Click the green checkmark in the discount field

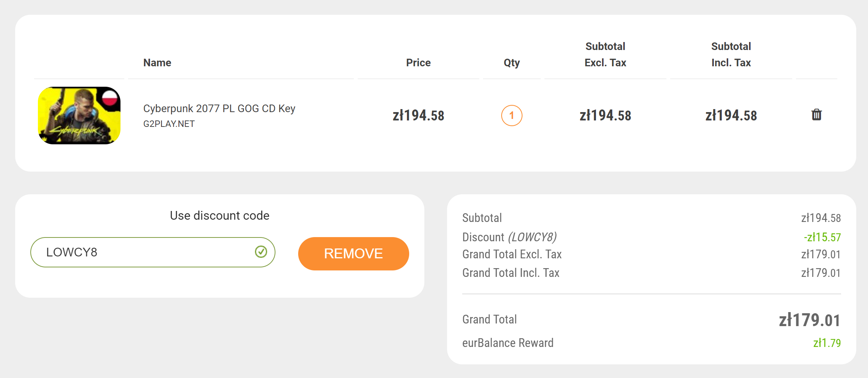(261, 251)
